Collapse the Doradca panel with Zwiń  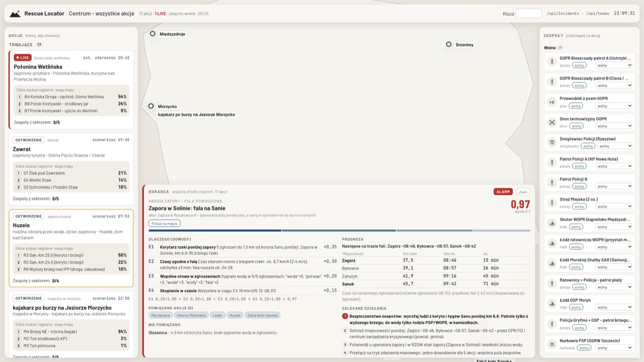[523, 192]
